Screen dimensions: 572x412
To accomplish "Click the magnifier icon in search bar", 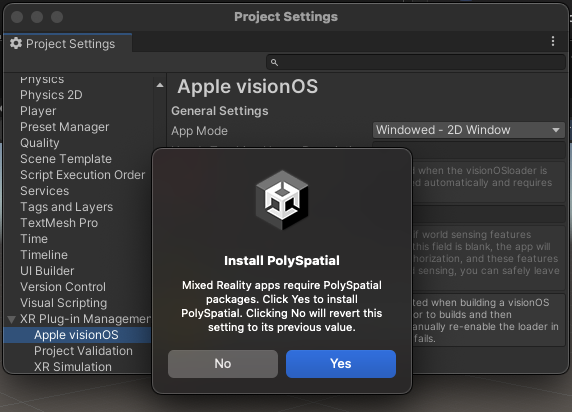I will (274, 63).
